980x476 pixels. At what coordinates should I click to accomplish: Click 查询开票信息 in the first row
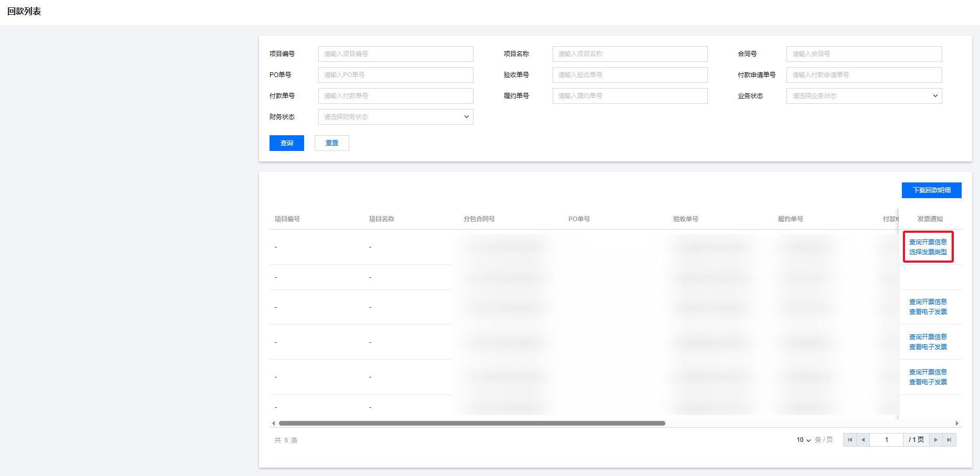click(x=928, y=242)
